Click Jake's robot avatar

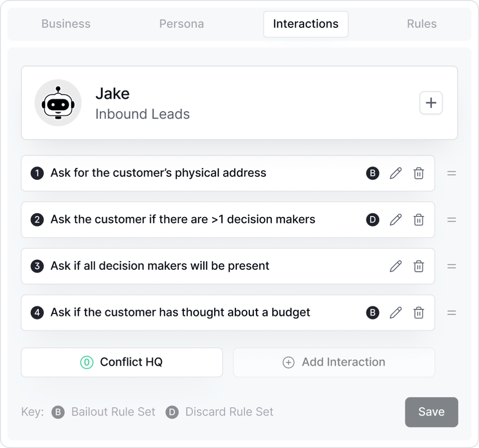pyautogui.click(x=58, y=103)
